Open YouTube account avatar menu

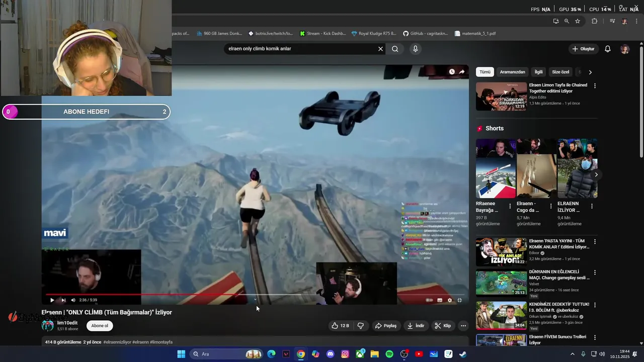coord(625,49)
